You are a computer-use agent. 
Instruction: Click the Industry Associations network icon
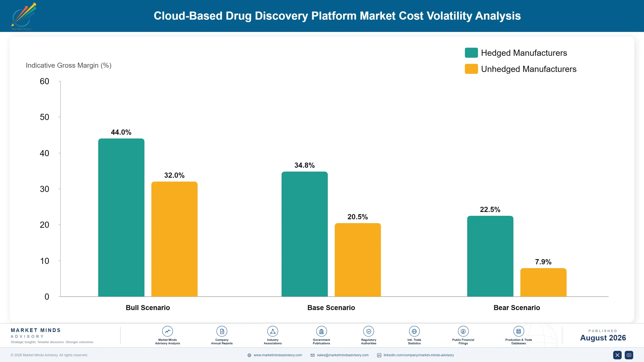[x=273, y=331]
